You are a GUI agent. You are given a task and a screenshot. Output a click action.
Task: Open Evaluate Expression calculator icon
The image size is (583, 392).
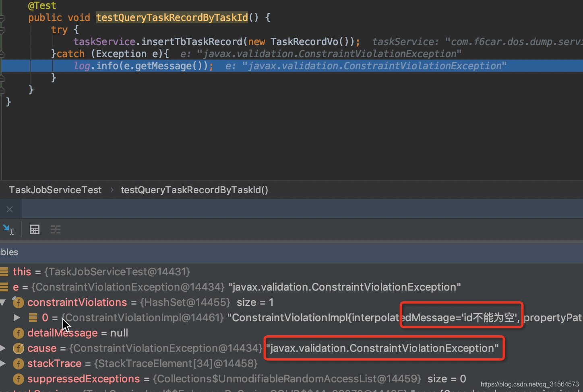35,229
